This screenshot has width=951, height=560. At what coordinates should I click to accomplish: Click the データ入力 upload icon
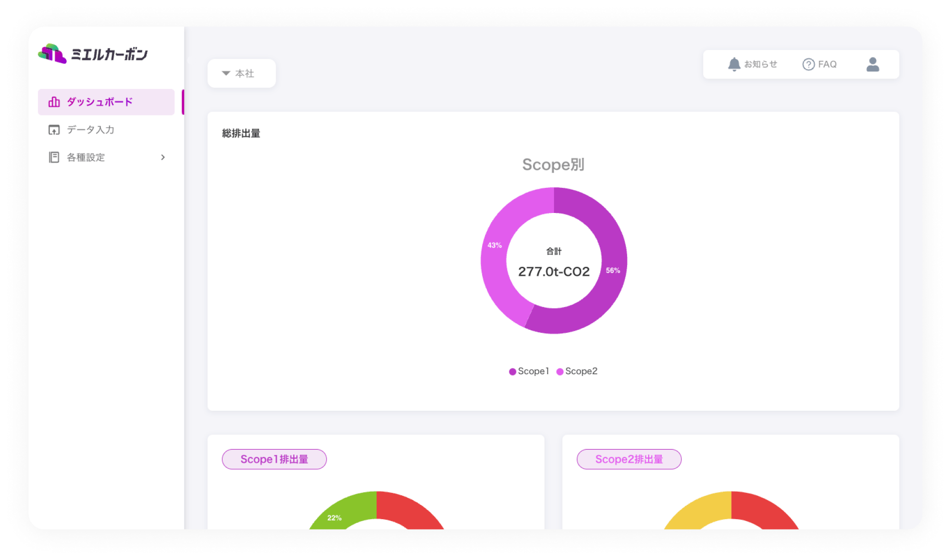coord(54,130)
